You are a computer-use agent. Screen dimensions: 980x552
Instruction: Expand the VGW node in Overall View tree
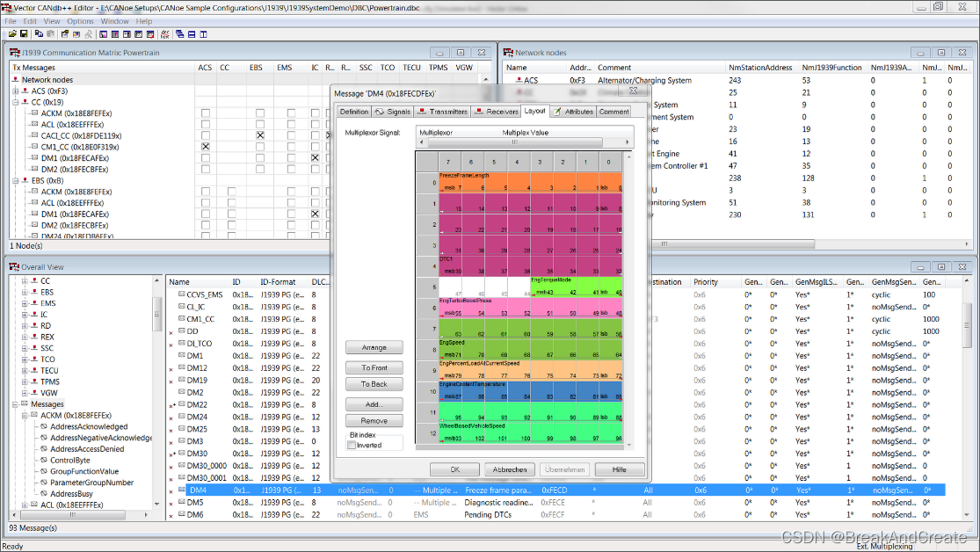point(25,393)
